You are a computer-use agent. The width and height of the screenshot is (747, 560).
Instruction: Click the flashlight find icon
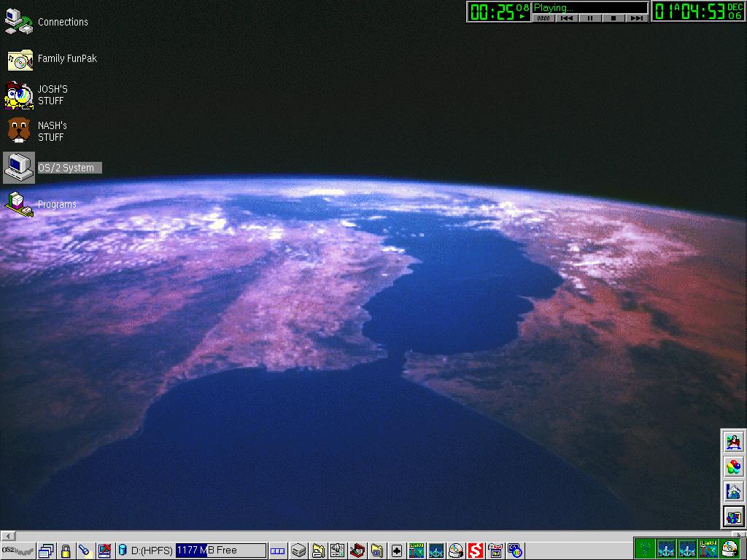pyautogui.click(x=85, y=551)
